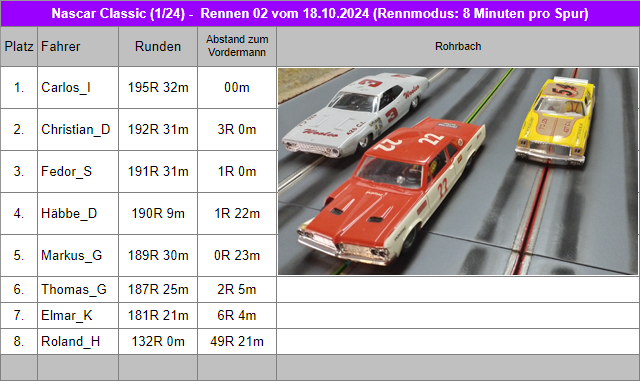Click the 132R 0m laps value
The height and width of the screenshot is (381, 640).
tap(158, 341)
